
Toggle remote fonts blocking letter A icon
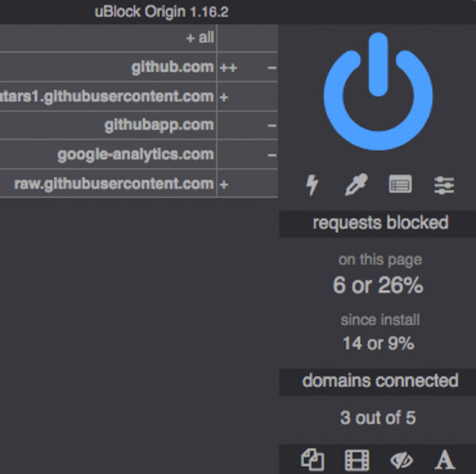pos(445,459)
